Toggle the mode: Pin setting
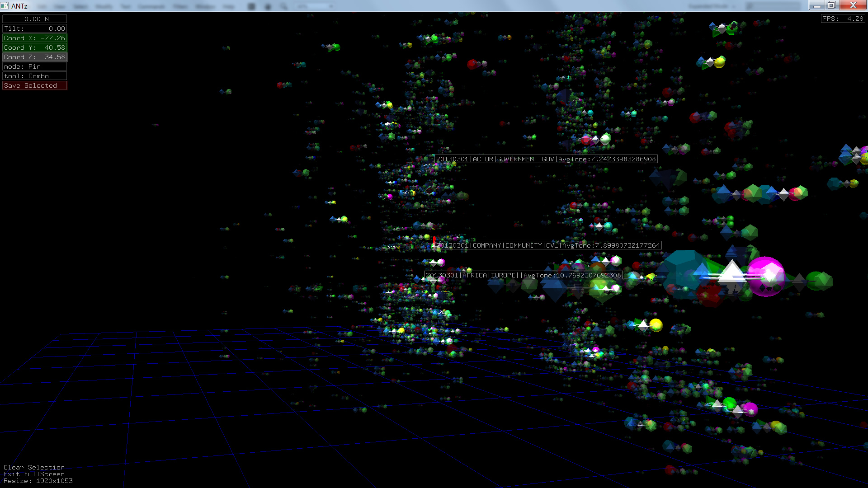868x488 pixels. (34, 66)
